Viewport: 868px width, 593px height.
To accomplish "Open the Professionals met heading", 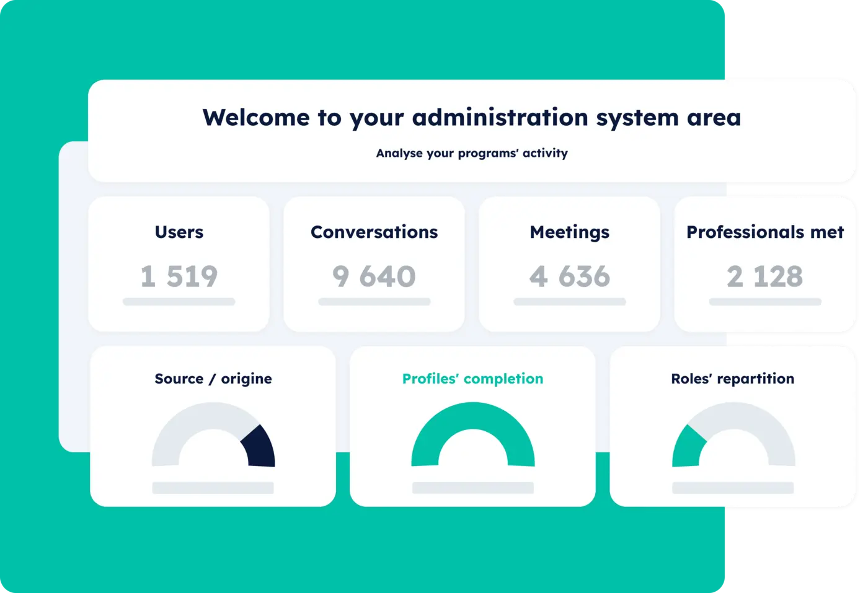I will 764,232.
